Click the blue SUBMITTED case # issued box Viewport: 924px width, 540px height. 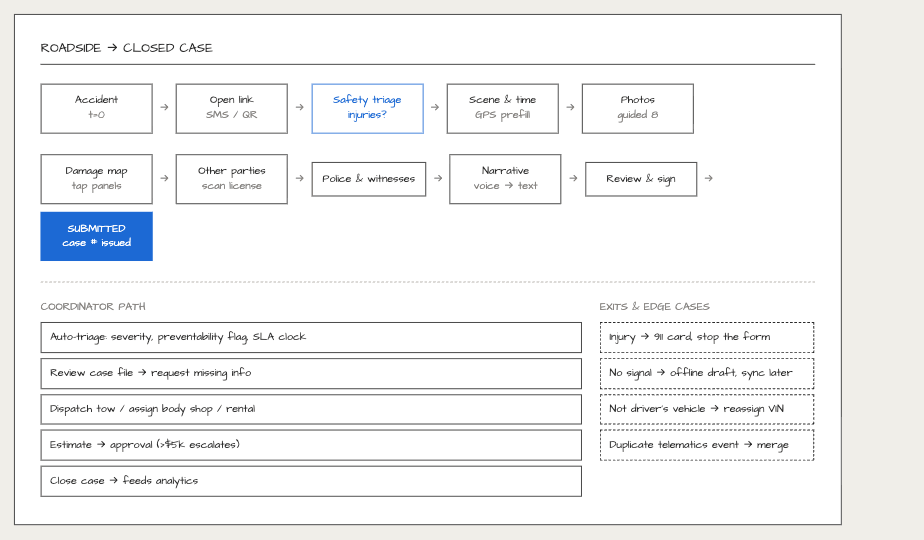coord(97,236)
